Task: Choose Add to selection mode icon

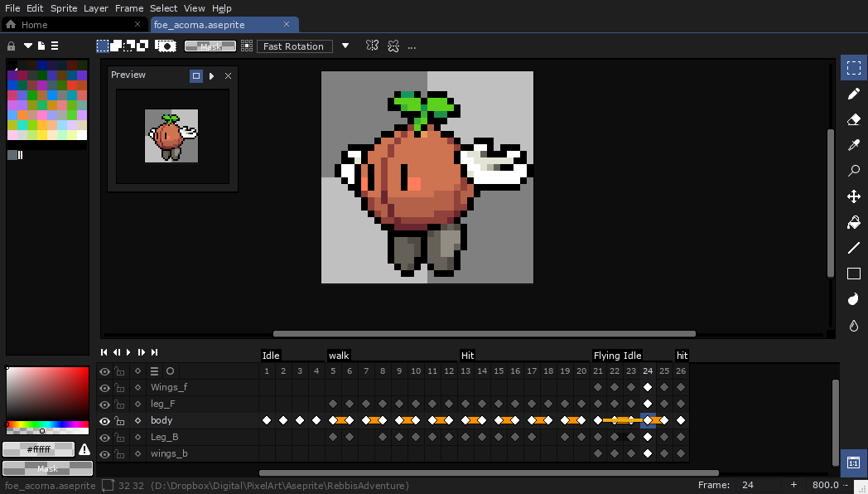Action: coord(116,46)
